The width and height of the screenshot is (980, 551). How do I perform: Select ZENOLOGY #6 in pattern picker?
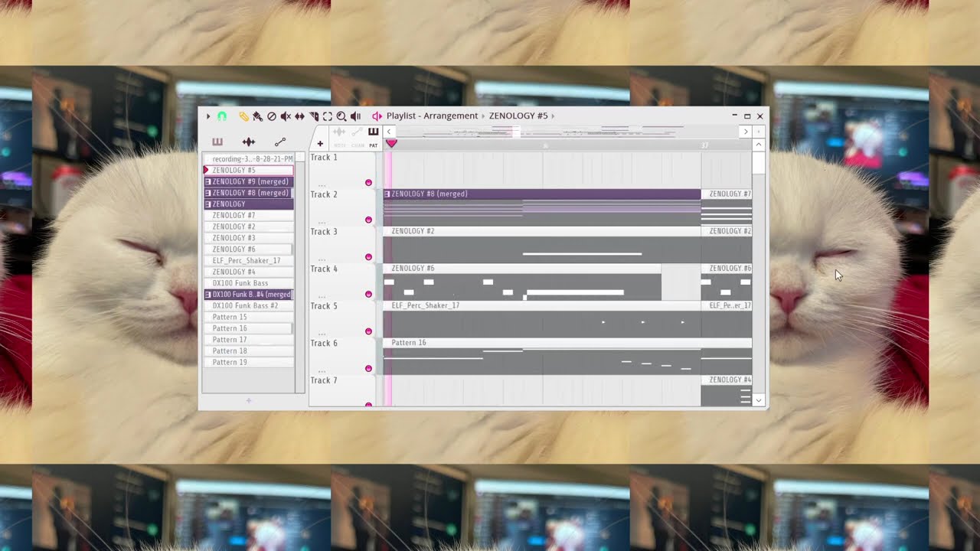248,249
